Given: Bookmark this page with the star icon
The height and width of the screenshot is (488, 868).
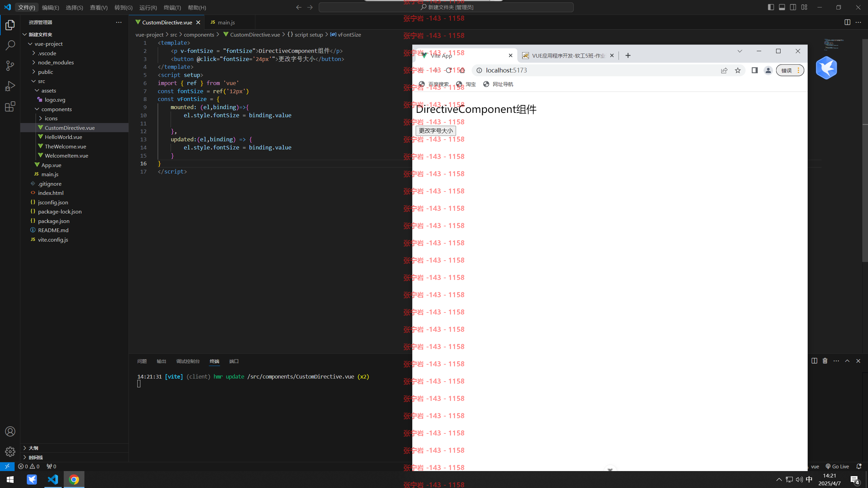Looking at the screenshot, I should 738,70.
